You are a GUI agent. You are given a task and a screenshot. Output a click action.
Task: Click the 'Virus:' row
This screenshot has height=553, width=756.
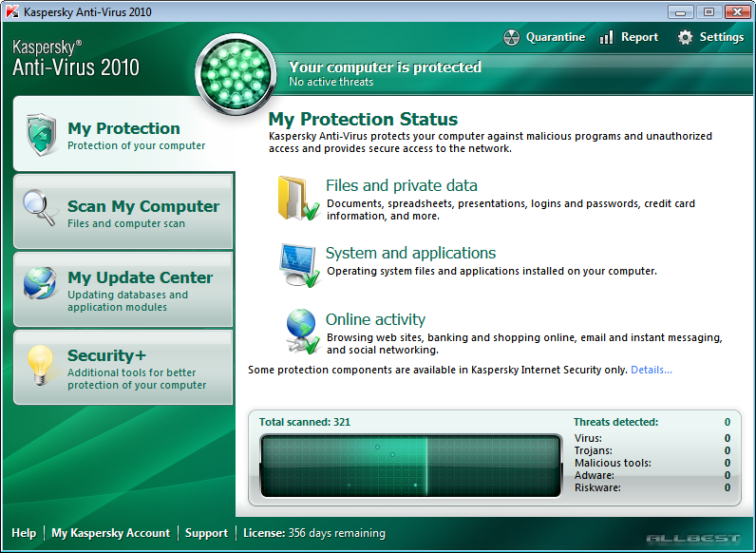(x=652, y=438)
